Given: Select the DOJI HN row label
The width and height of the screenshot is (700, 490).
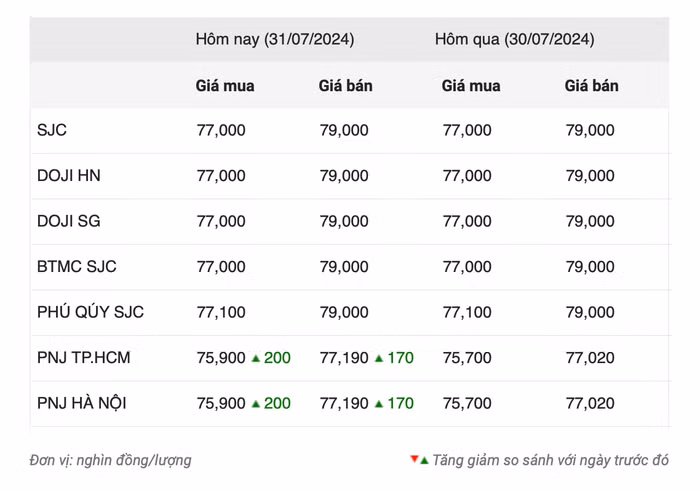Looking at the screenshot, I should pos(69,175).
